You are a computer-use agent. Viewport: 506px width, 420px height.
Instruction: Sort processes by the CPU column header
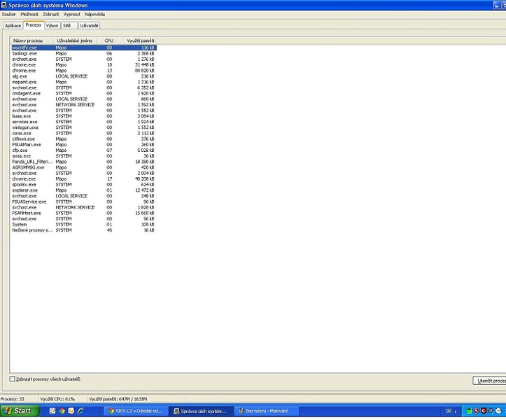click(x=108, y=41)
